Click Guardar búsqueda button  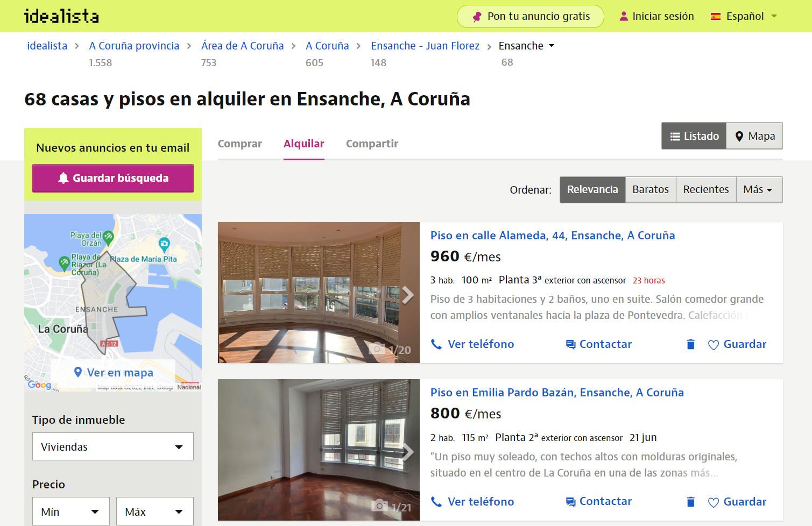(x=113, y=178)
